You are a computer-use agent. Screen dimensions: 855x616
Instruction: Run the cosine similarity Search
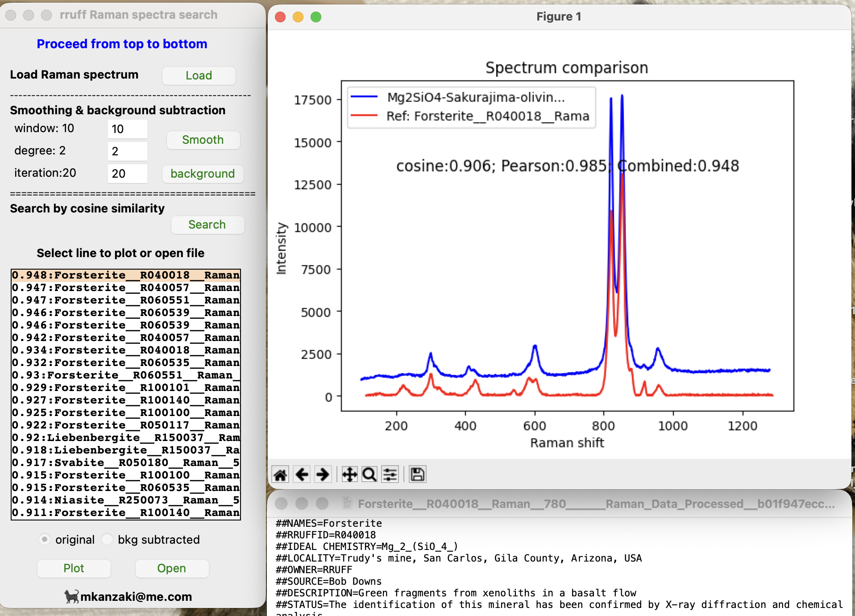pos(207,225)
